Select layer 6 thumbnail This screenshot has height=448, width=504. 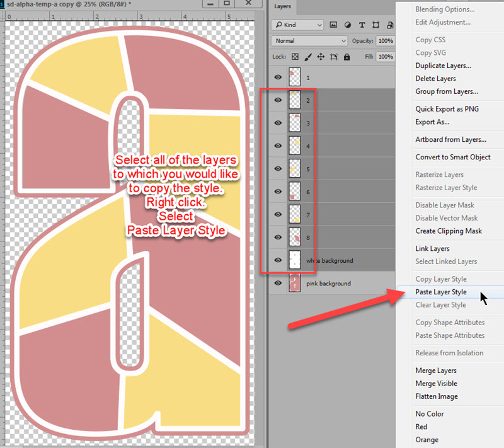coord(295,191)
